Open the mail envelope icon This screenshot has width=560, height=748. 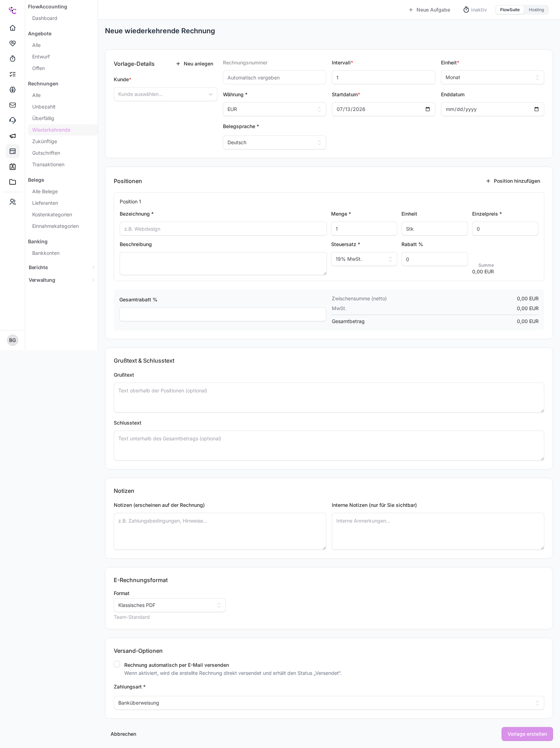[x=13, y=105]
